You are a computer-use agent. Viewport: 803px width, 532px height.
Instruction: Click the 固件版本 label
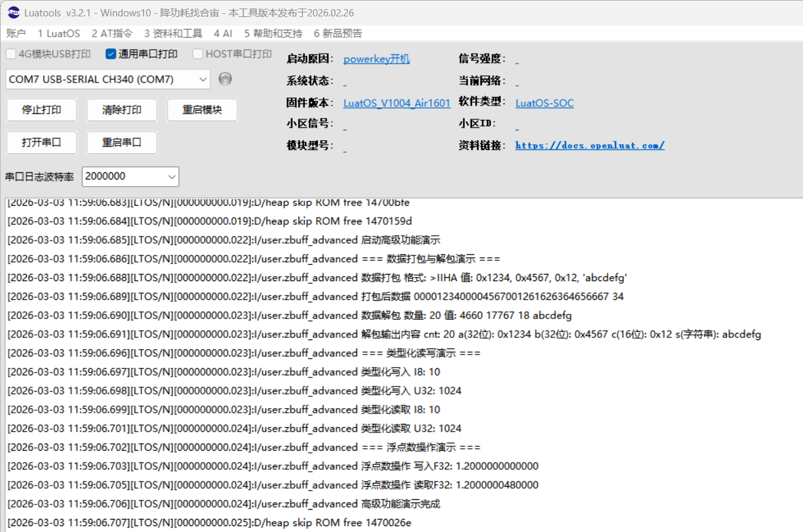[x=310, y=102]
